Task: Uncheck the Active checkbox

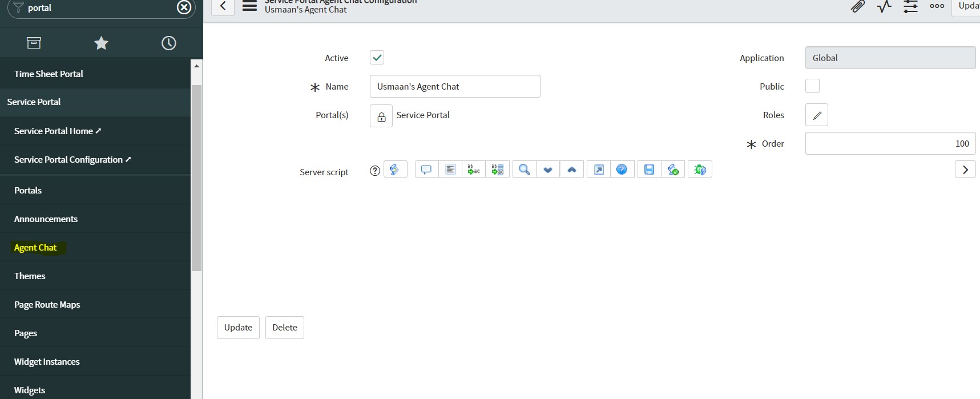Action: point(377,57)
